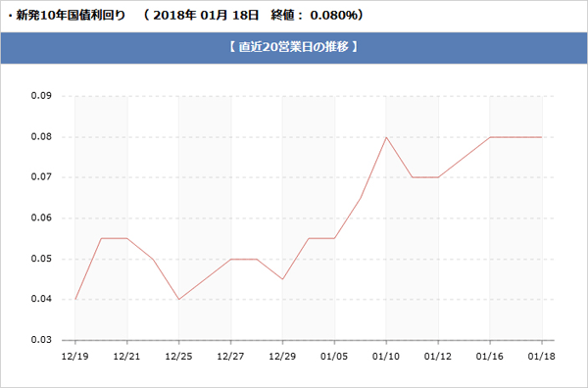This screenshot has height=388, width=588.
Task: Click the 12/25 x-axis date label
Action: click(x=178, y=356)
